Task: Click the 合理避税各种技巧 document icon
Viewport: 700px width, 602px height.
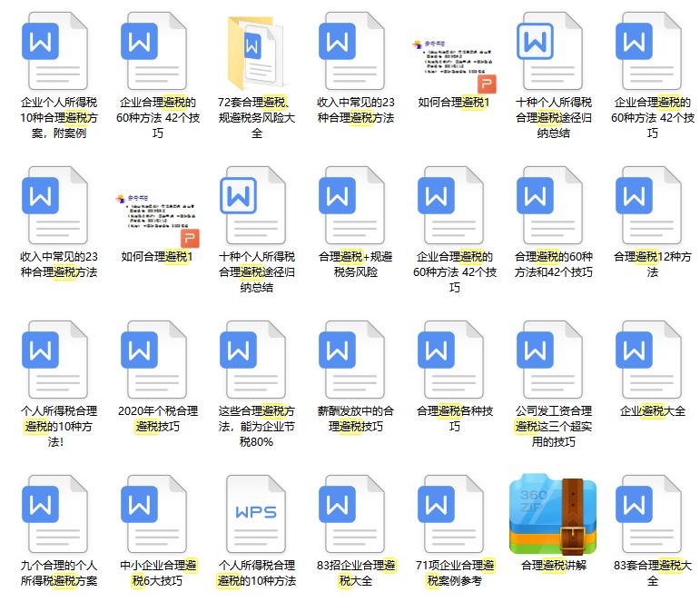Action: [451, 360]
